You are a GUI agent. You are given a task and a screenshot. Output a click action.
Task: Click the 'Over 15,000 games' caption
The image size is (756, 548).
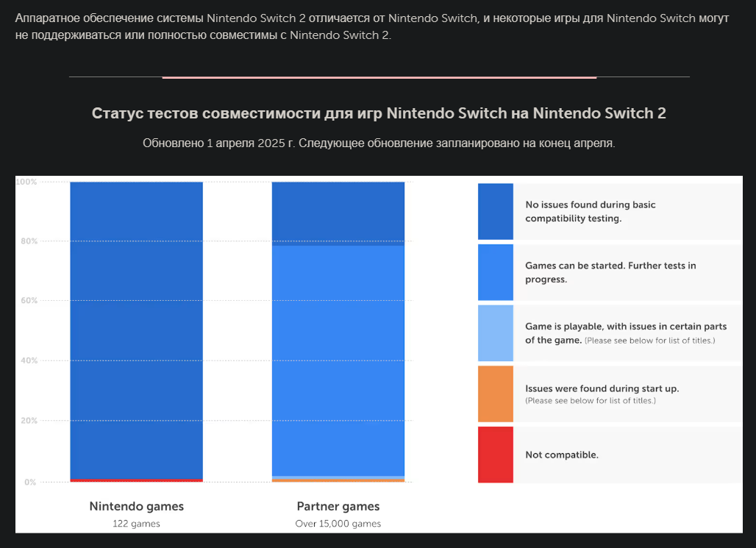tap(338, 524)
